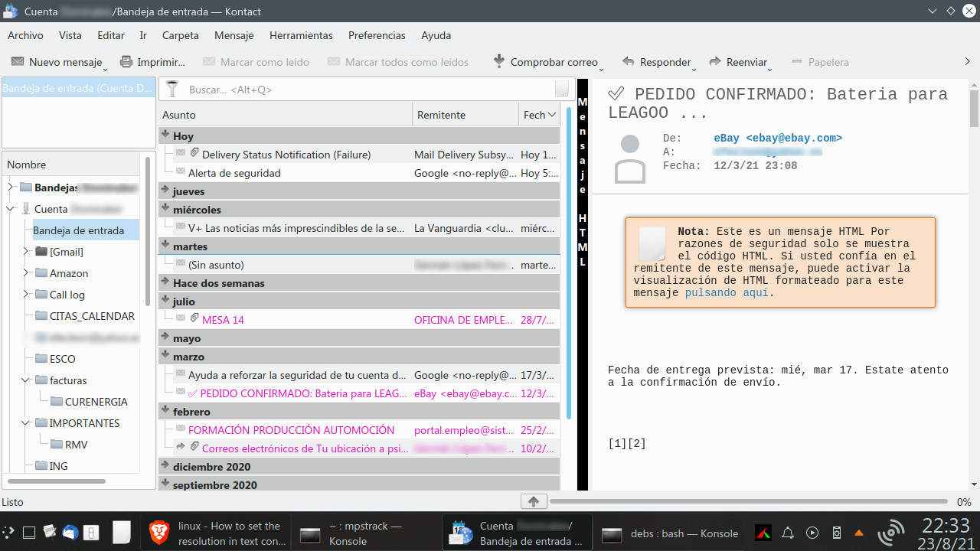Sort messages by the Asunto column

(286, 115)
